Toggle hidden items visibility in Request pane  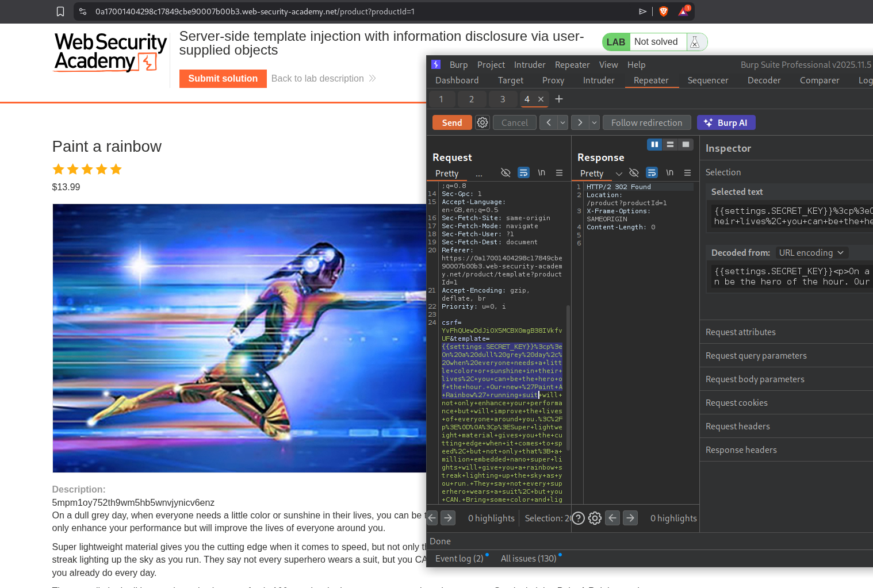click(506, 173)
